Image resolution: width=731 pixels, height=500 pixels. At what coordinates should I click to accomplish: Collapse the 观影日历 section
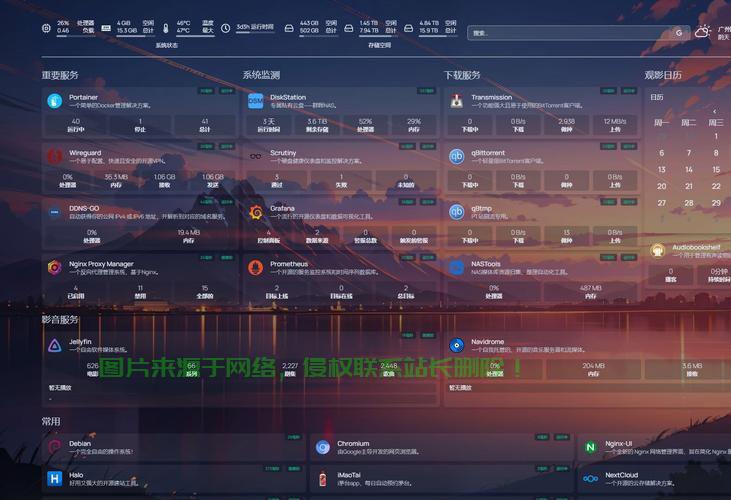(663, 75)
